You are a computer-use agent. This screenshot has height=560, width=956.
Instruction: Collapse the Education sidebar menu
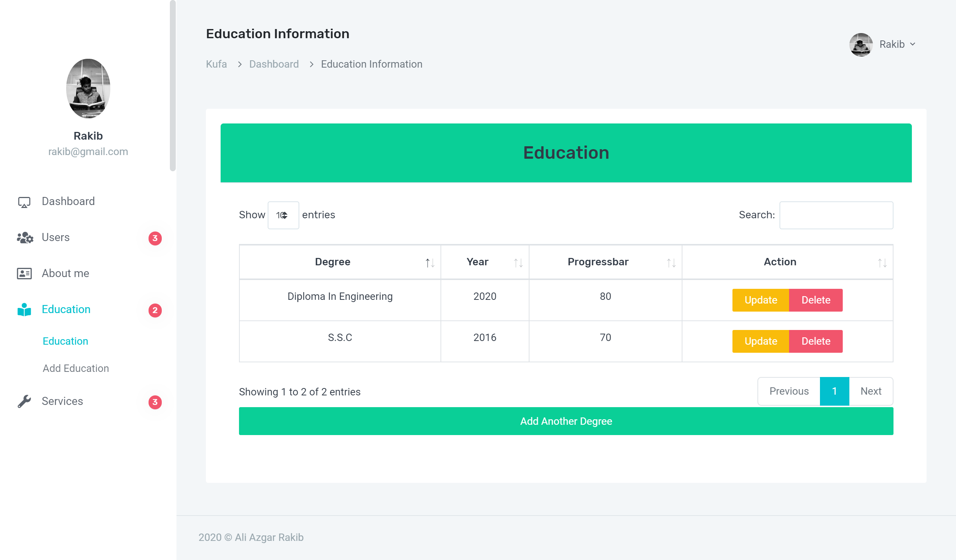point(66,309)
